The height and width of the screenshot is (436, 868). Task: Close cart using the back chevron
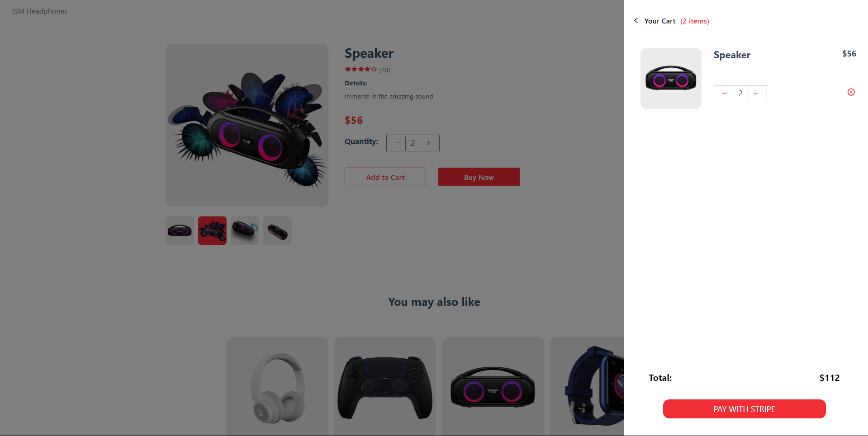coord(636,20)
